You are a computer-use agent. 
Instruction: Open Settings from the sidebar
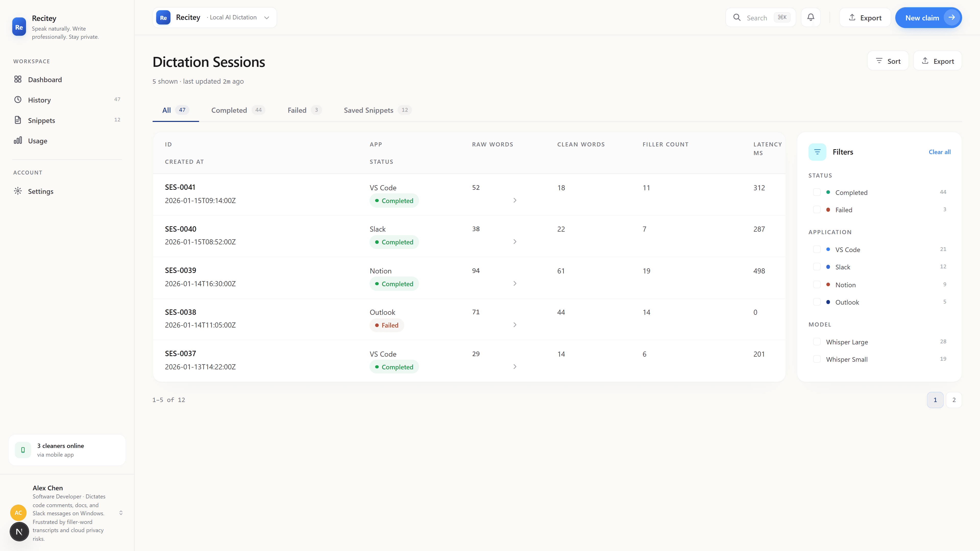coord(40,191)
